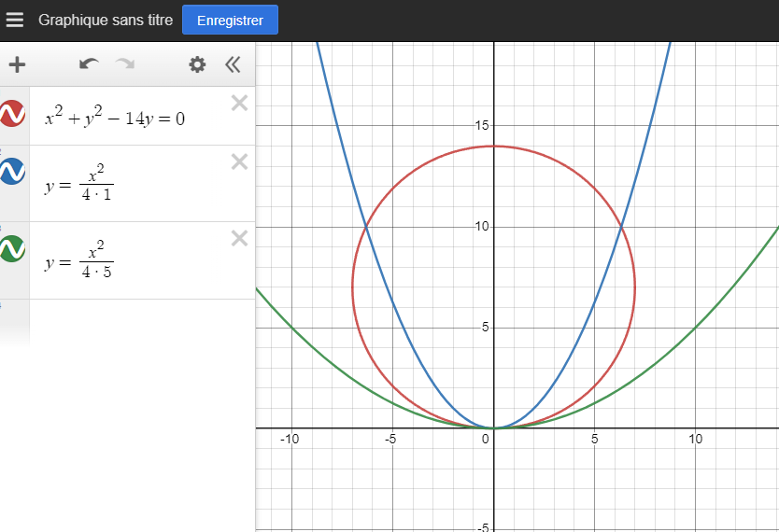Viewport: 779px width, 532px height.
Task: Toggle visibility of the red circle equation
Action: click(x=12, y=114)
